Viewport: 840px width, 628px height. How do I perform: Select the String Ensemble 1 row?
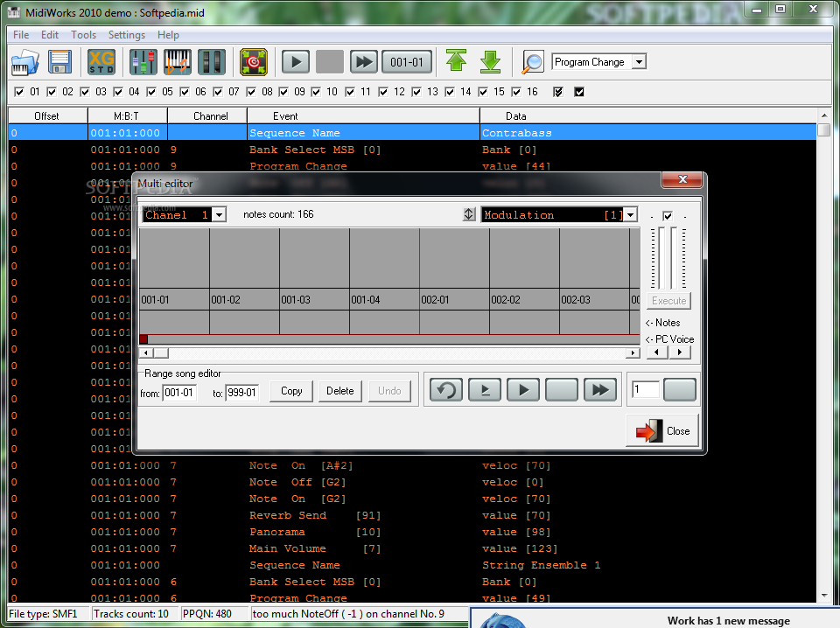(412, 565)
